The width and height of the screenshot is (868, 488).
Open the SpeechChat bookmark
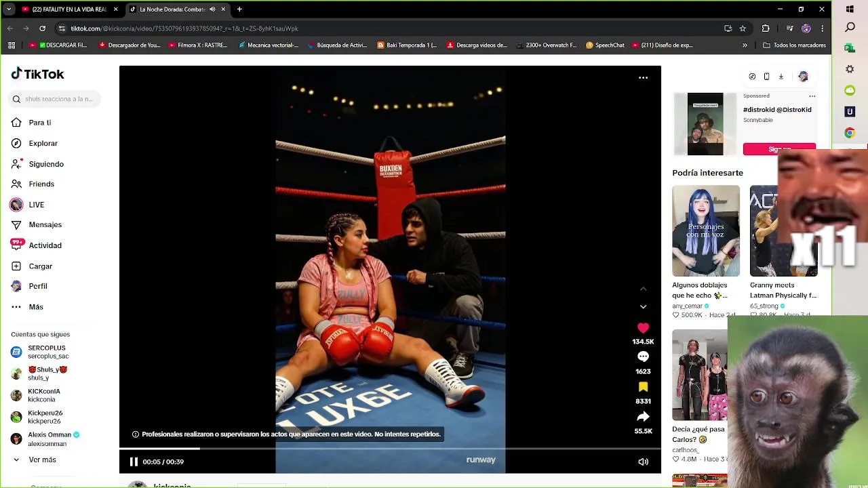click(605, 45)
